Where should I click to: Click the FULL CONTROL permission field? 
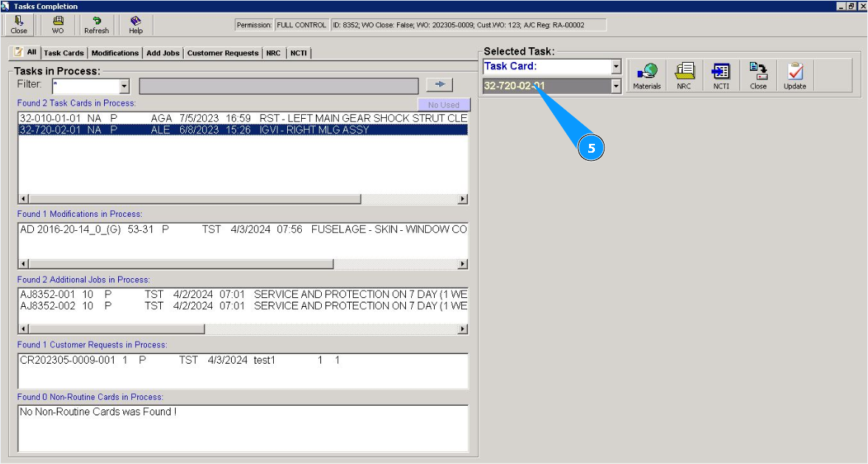tap(301, 25)
